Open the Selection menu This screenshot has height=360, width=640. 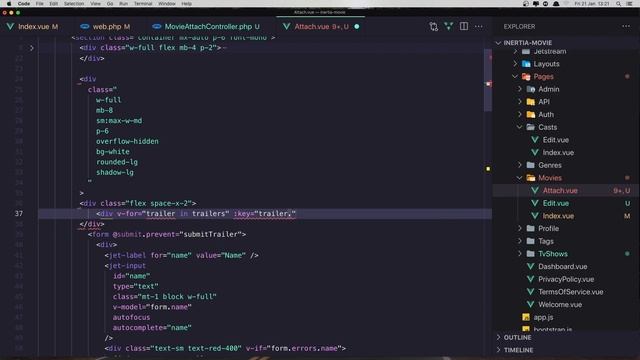[74, 4]
